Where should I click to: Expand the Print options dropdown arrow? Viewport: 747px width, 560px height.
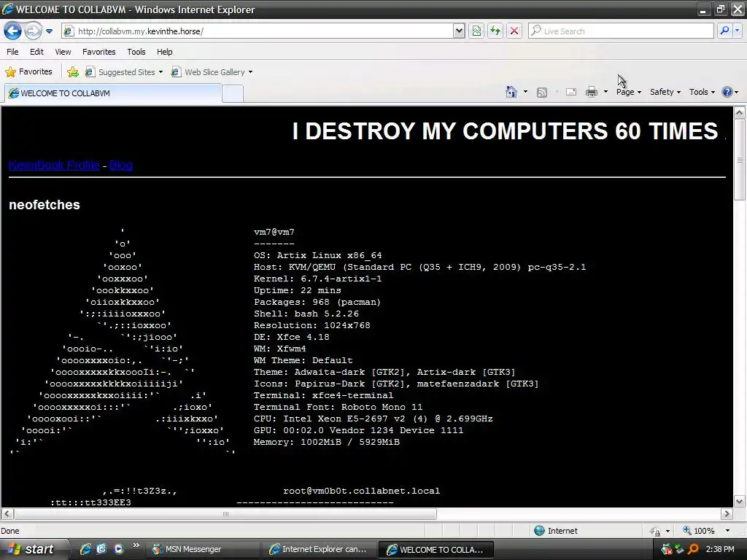tap(605, 92)
